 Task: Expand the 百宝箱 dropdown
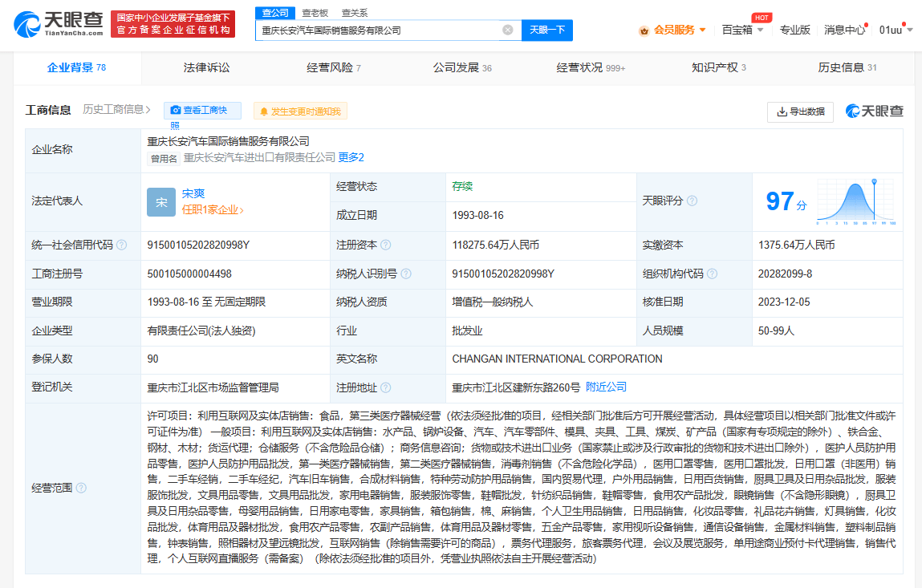point(742,30)
